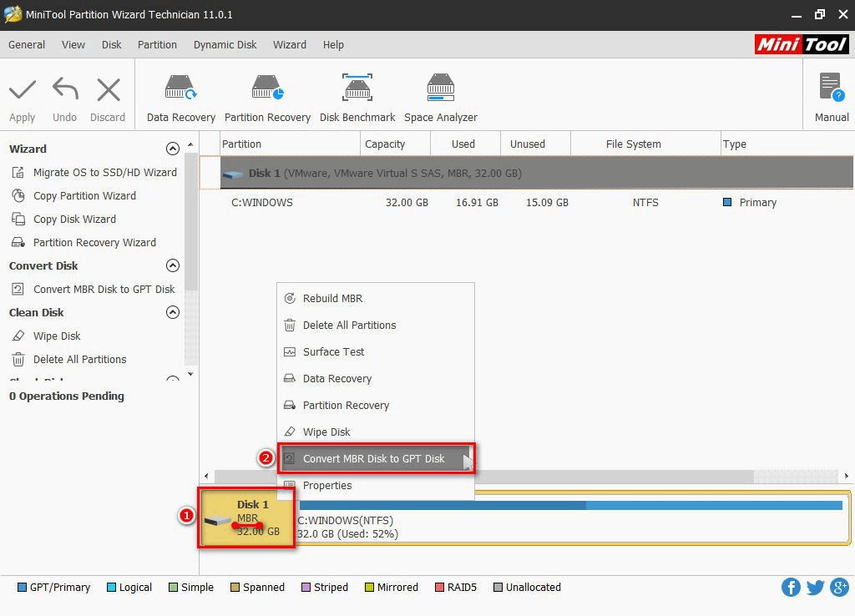Open the Wizard menu
Screen dimensions: 855x616
coord(290,45)
